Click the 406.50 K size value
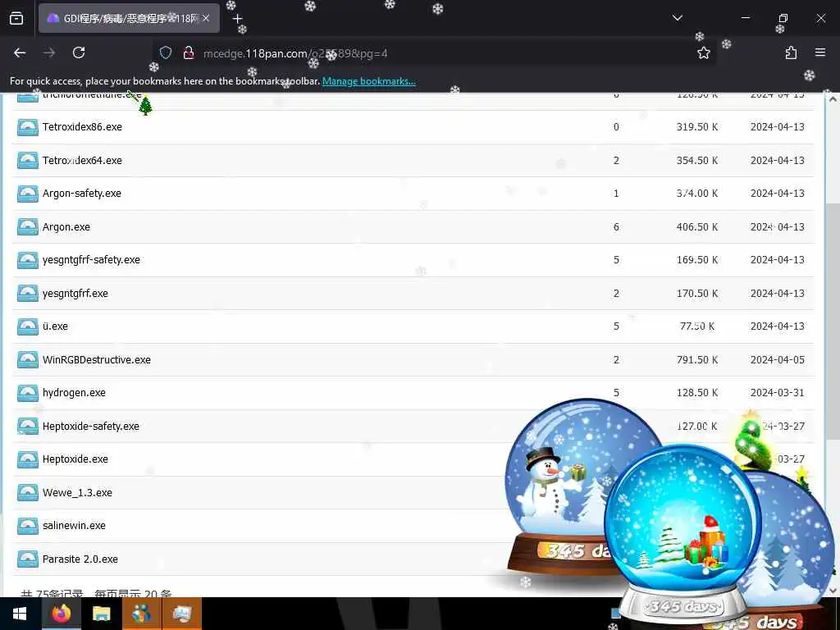This screenshot has height=630, width=840. (697, 226)
